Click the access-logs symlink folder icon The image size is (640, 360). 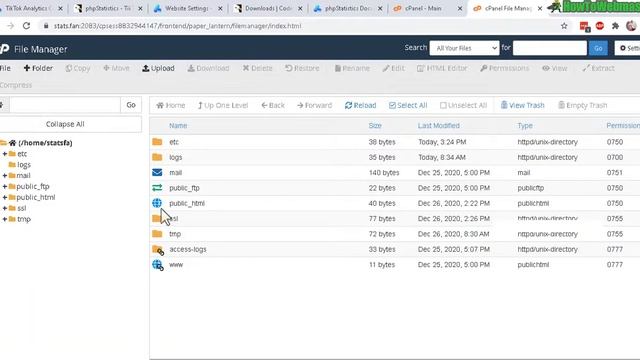158,249
